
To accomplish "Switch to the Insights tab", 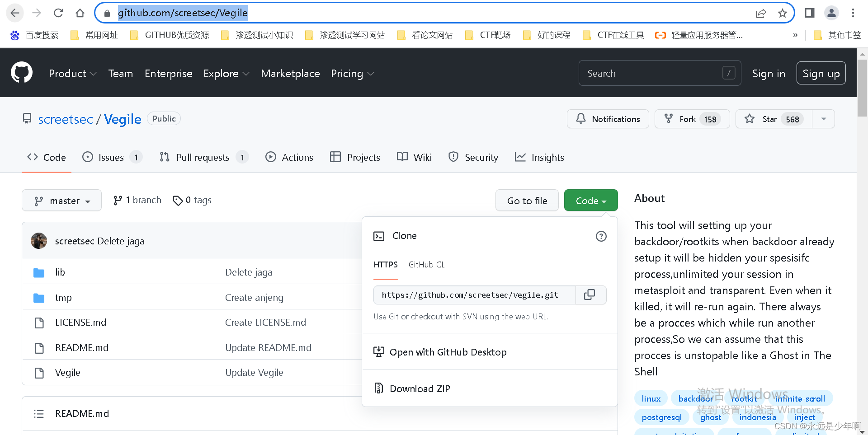I will tap(539, 157).
